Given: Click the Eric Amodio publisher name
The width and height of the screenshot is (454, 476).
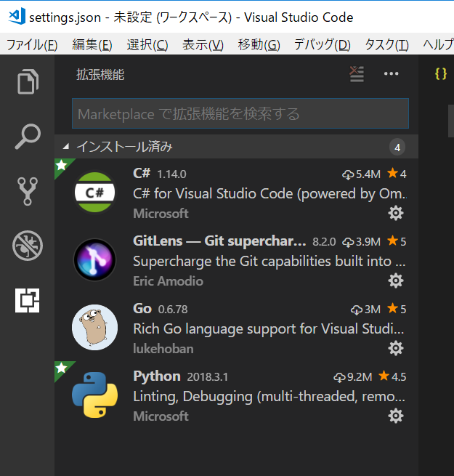Looking at the screenshot, I should point(168,281).
